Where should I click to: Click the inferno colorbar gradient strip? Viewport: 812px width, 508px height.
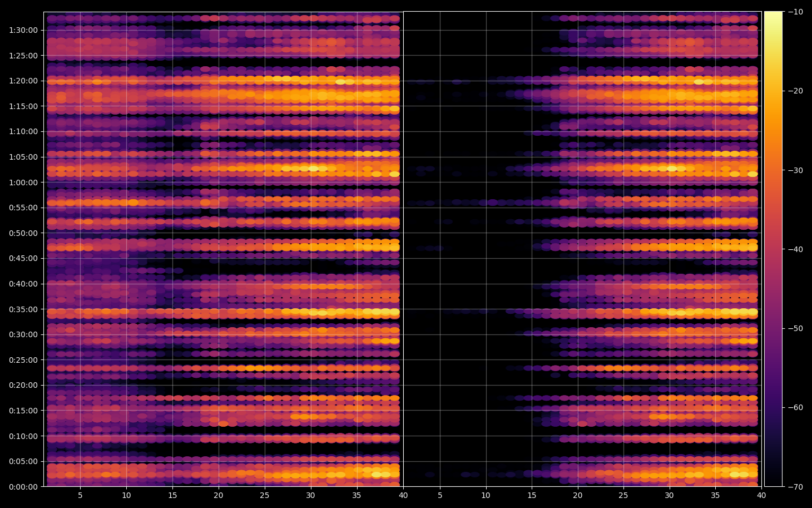(773, 249)
